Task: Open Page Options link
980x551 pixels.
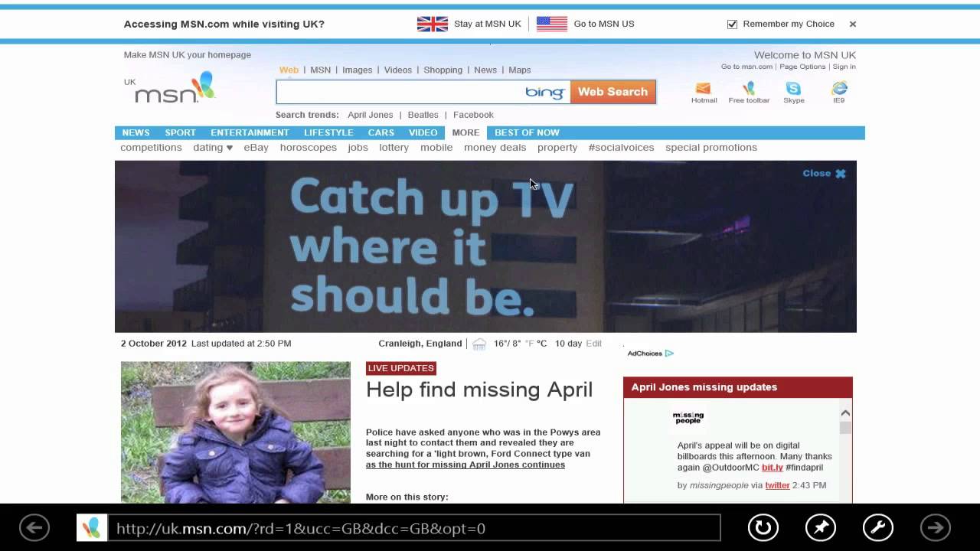Action: pyautogui.click(x=802, y=67)
